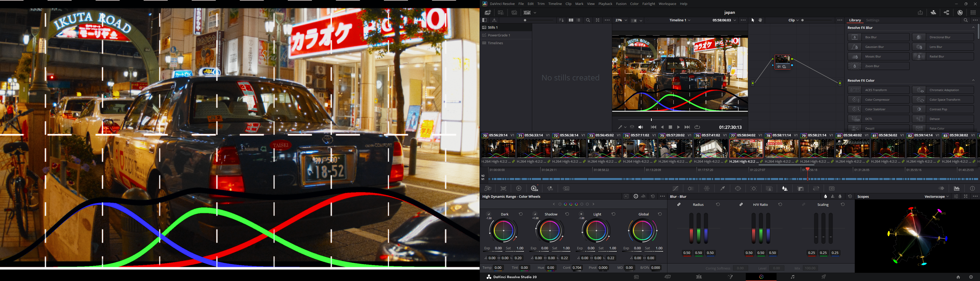Open the Camera Raw palette
This screenshot has height=281, width=980.
(x=488, y=188)
